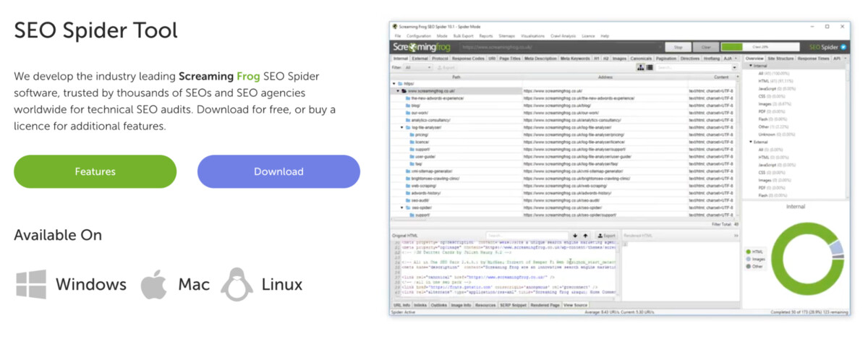The height and width of the screenshot is (347, 868).
Task: Open the Crawl Analysis menu
Action: [x=563, y=36]
